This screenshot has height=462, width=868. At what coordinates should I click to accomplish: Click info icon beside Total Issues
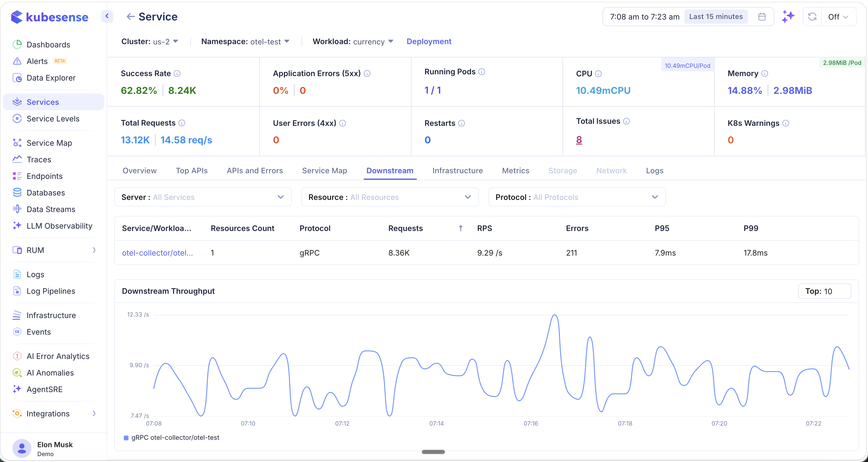pos(626,121)
